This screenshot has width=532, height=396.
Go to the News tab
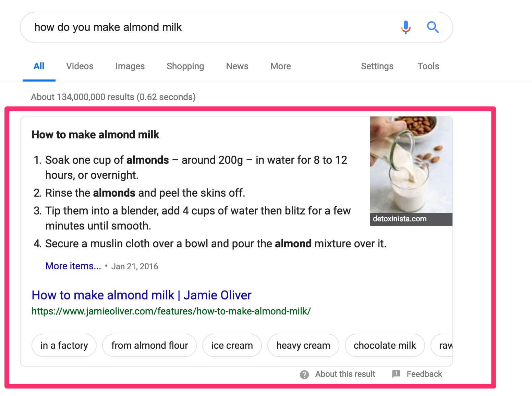tap(237, 66)
